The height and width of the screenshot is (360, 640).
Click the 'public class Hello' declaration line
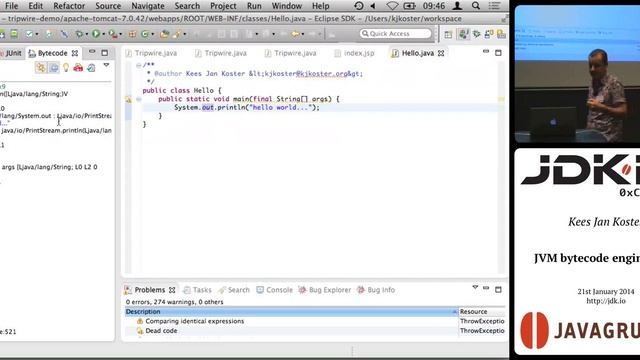tap(182, 90)
